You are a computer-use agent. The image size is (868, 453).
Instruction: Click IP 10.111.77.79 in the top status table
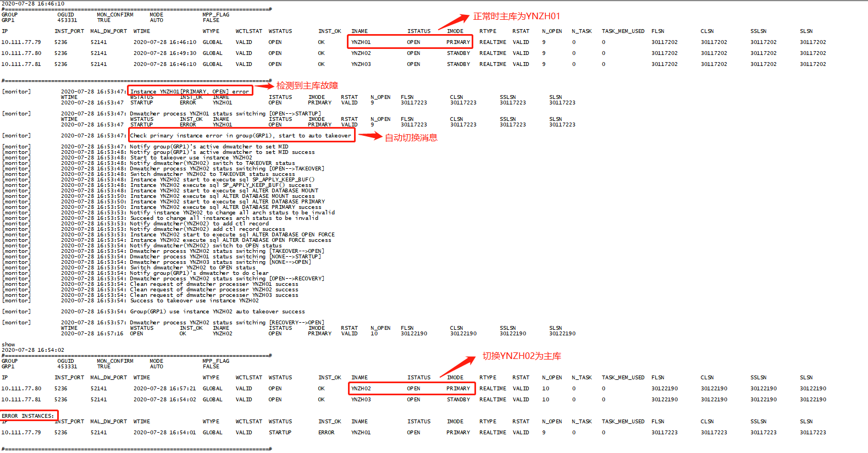(21, 42)
